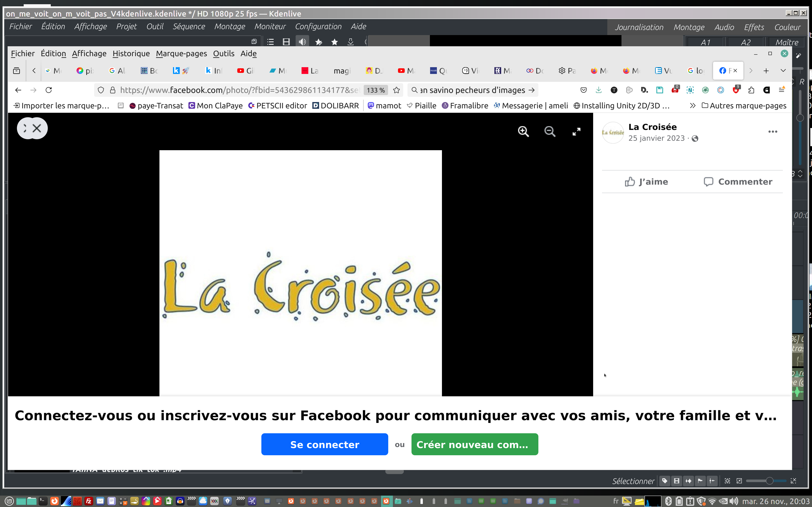Reload the current Facebook page
812x507 pixels.
pos(49,90)
